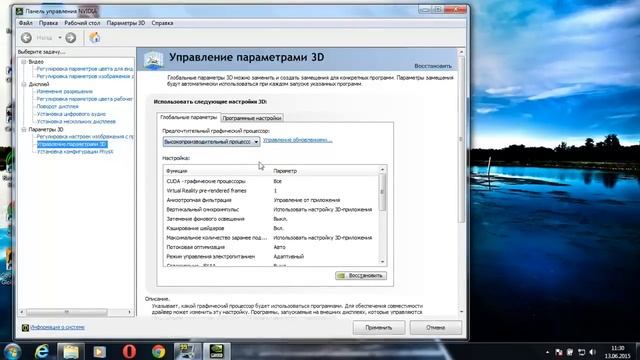Click the main panel vertical scrollbar

click(461, 139)
